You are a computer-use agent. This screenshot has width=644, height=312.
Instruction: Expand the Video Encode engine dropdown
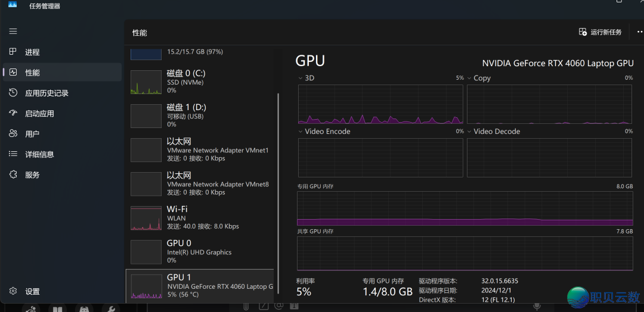[x=300, y=132]
